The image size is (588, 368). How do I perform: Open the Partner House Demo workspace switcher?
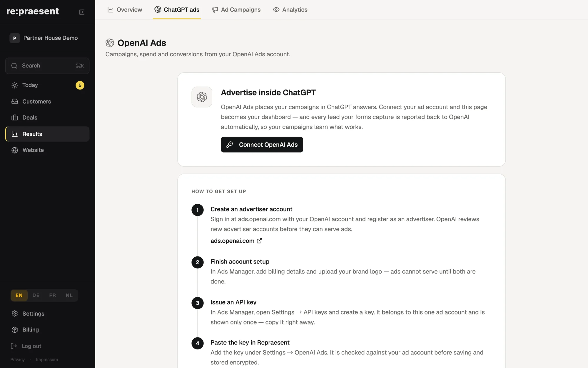[x=47, y=38]
